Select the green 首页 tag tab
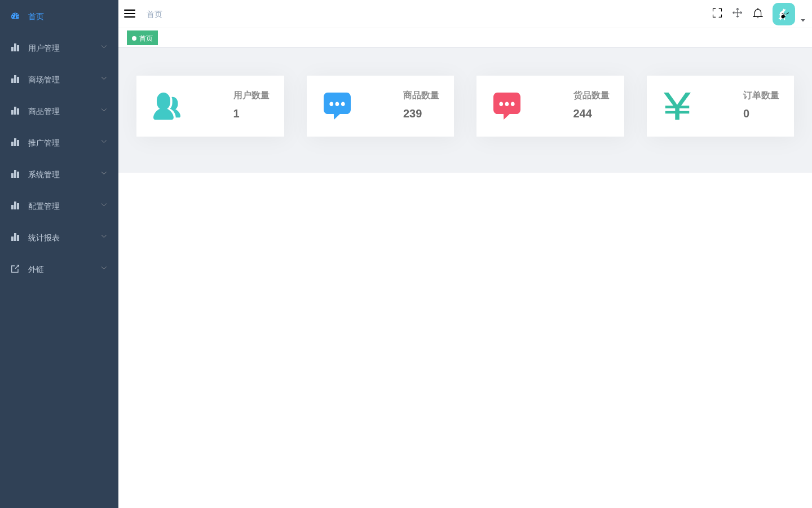 (x=142, y=38)
